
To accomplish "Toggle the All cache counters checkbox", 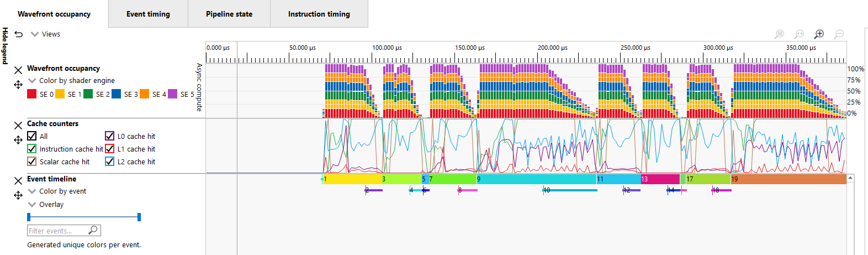I will click(x=32, y=136).
